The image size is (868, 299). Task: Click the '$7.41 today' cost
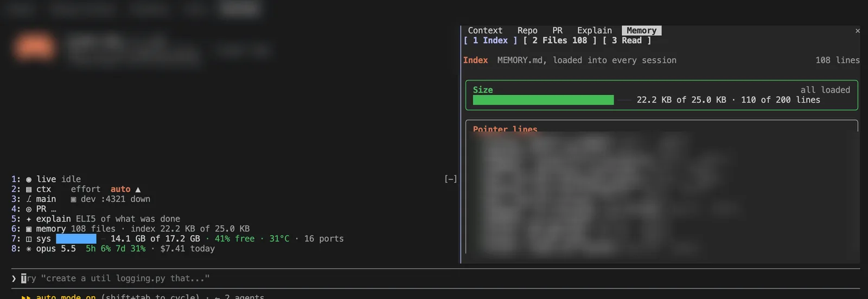188,249
